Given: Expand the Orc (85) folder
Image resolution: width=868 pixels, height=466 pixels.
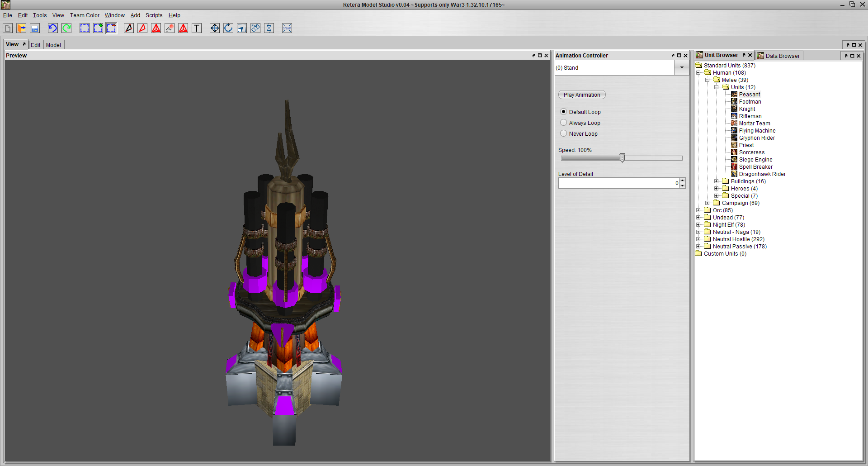Looking at the screenshot, I should pos(698,210).
